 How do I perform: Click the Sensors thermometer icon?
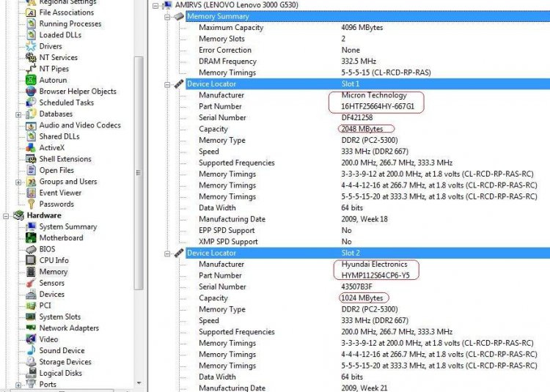(31, 283)
